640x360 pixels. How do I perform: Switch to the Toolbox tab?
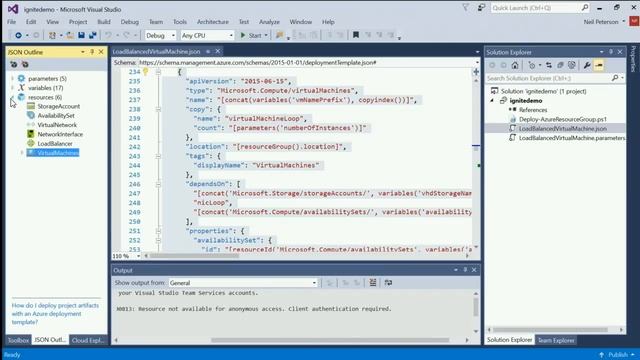[x=18, y=340]
